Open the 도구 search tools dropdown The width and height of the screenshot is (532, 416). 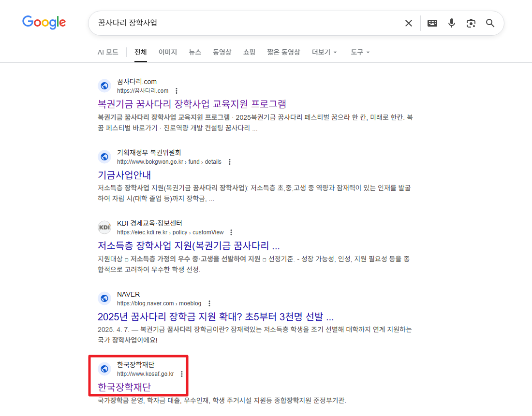point(360,52)
